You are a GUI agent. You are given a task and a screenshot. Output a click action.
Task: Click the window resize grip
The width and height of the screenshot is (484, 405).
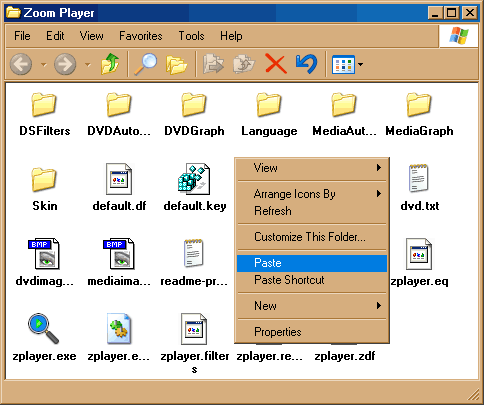(473, 395)
